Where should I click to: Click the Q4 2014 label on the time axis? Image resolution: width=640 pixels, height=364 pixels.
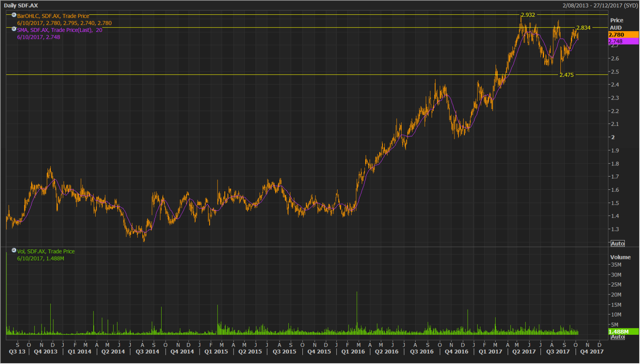(182, 352)
